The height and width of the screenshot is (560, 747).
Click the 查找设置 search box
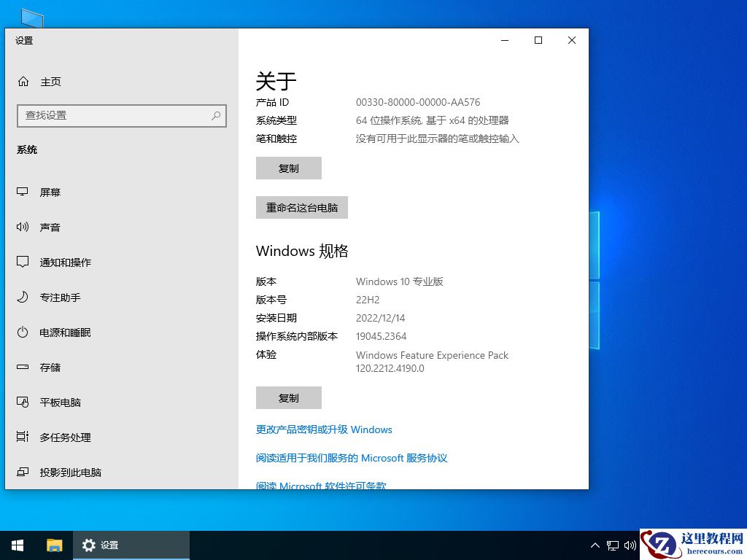[121, 115]
